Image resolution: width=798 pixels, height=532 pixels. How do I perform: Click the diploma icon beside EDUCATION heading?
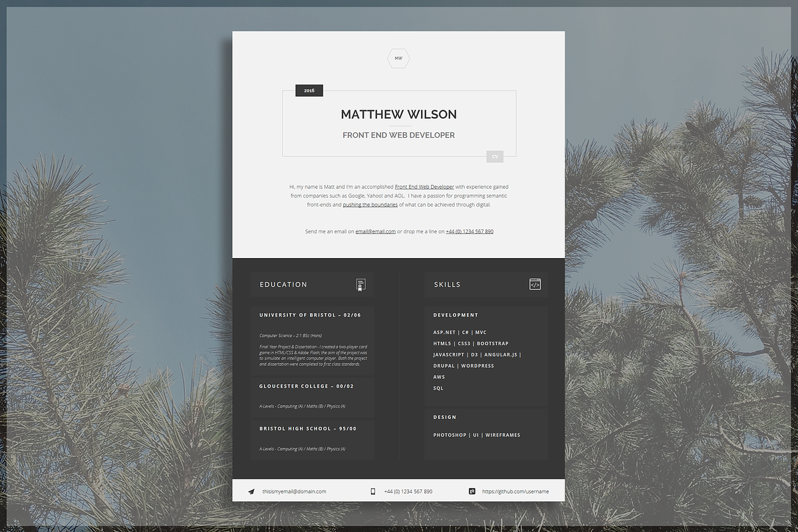pyautogui.click(x=362, y=285)
